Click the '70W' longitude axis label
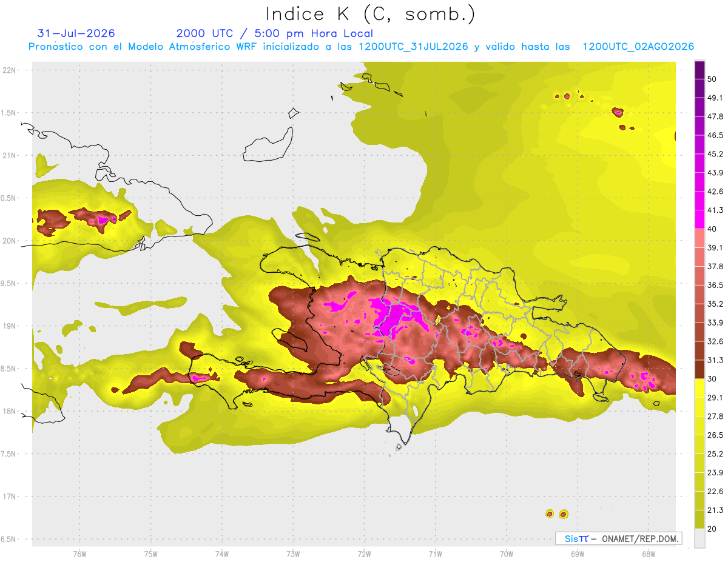The height and width of the screenshot is (562, 728). pyautogui.click(x=506, y=554)
